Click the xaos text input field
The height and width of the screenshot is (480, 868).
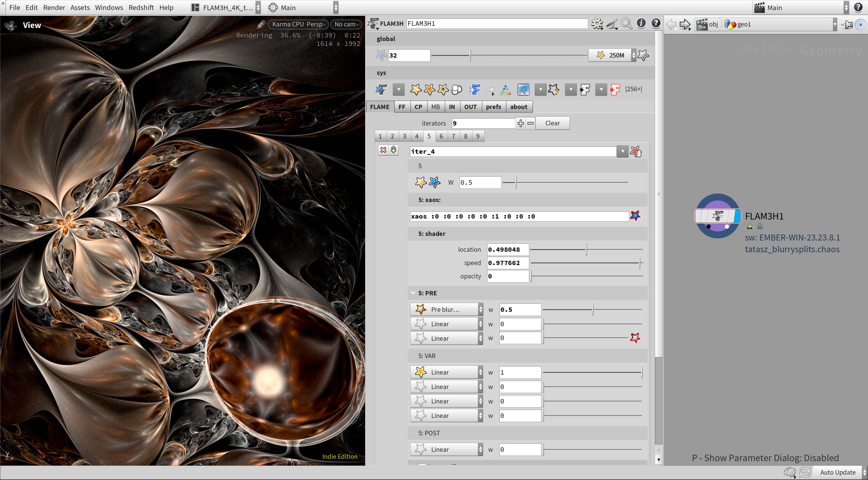click(519, 217)
